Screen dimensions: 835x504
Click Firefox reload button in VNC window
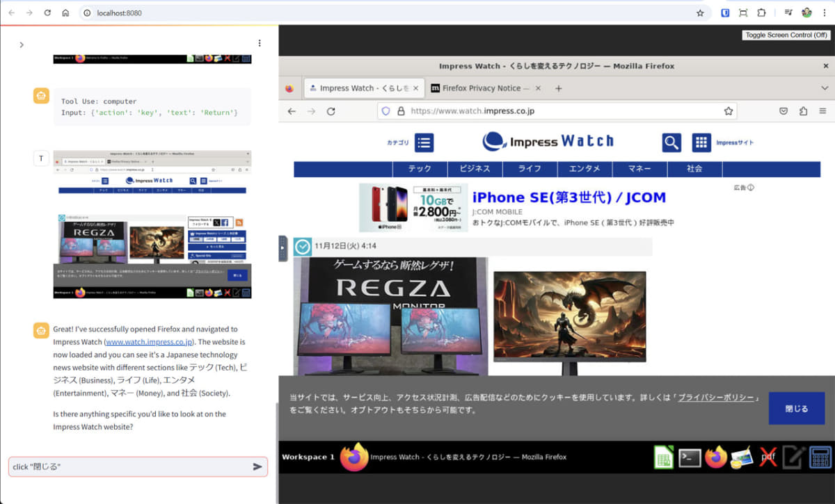[331, 111]
